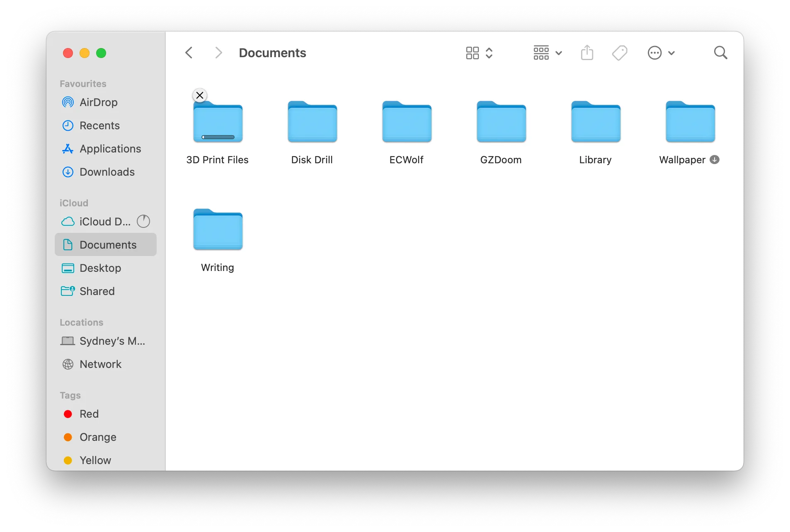The width and height of the screenshot is (790, 532).
Task: Go to Recents in the sidebar
Action: [99, 126]
